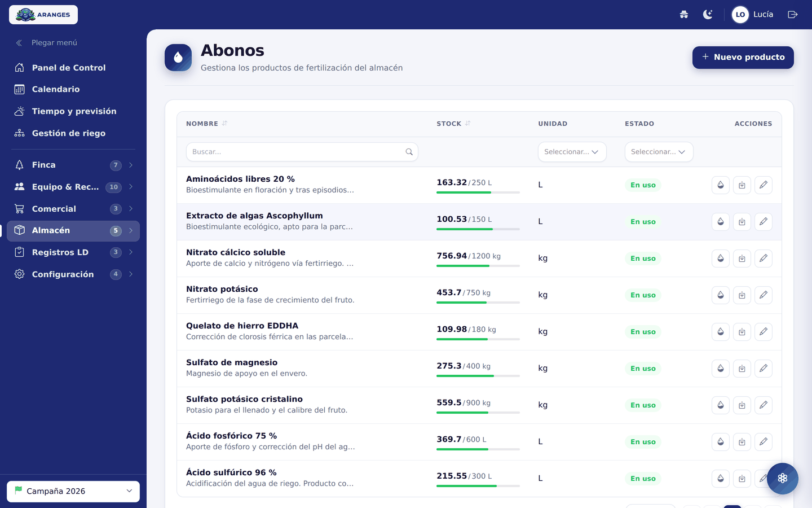
Task: Expand the Registros LD section
Action: [73, 252]
